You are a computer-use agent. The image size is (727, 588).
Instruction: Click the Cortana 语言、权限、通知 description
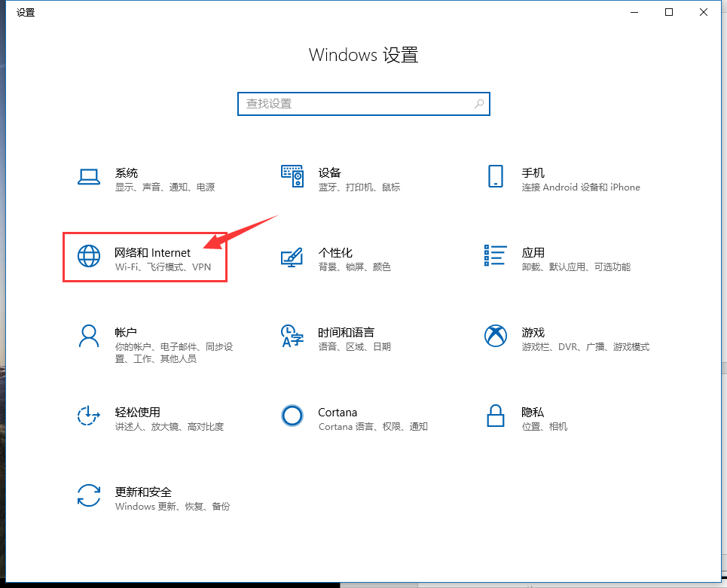[x=373, y=426]
